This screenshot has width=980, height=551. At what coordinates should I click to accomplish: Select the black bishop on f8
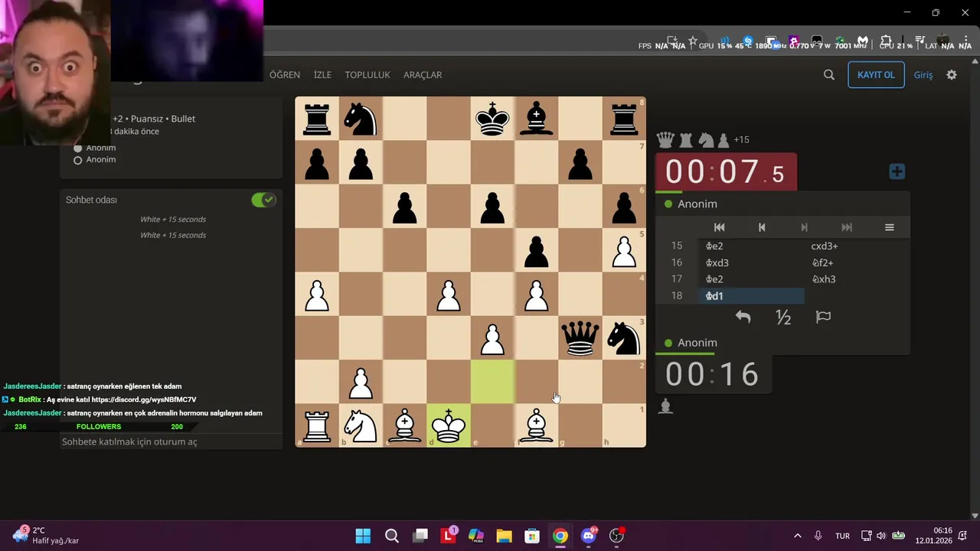click(537, 119)
